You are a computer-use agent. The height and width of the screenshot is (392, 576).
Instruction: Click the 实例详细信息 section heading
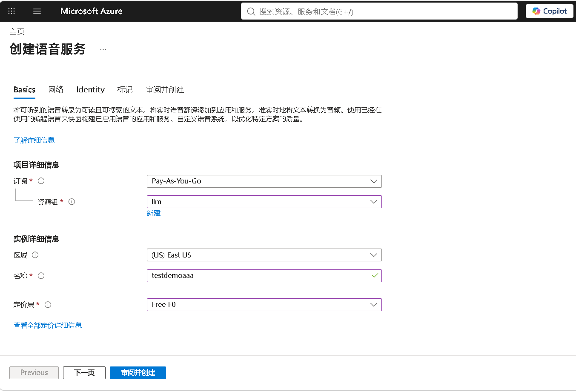tap(37, 239)
